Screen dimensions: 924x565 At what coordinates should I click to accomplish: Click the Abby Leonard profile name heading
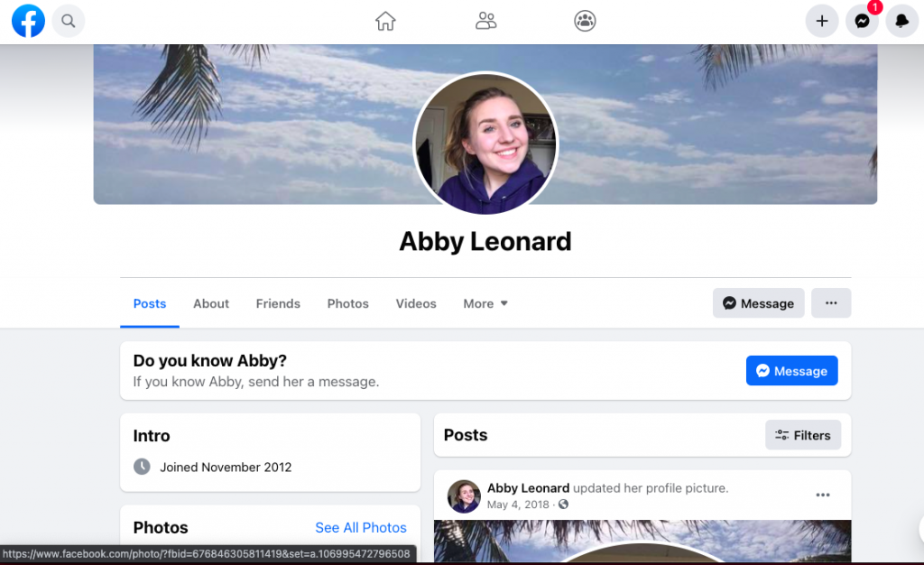pos(485,242)
